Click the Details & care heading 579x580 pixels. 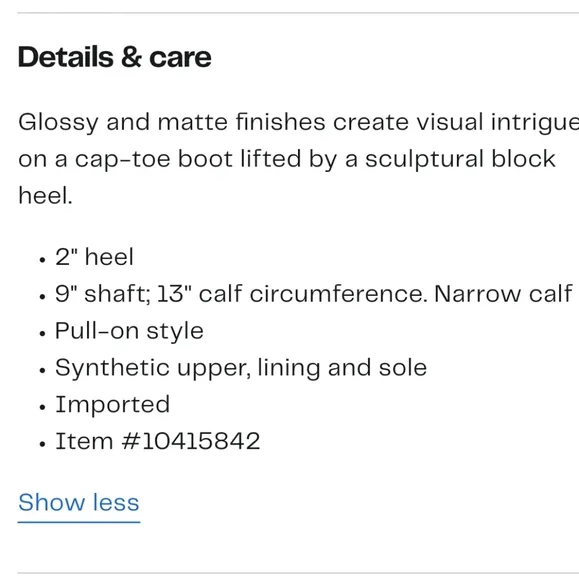[x=115, y=57]
